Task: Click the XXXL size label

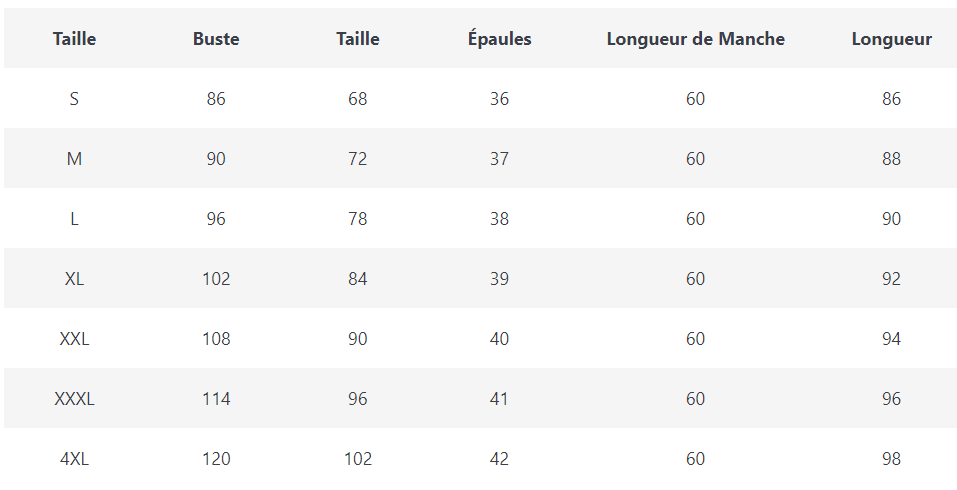Action: tap(74, 399)
